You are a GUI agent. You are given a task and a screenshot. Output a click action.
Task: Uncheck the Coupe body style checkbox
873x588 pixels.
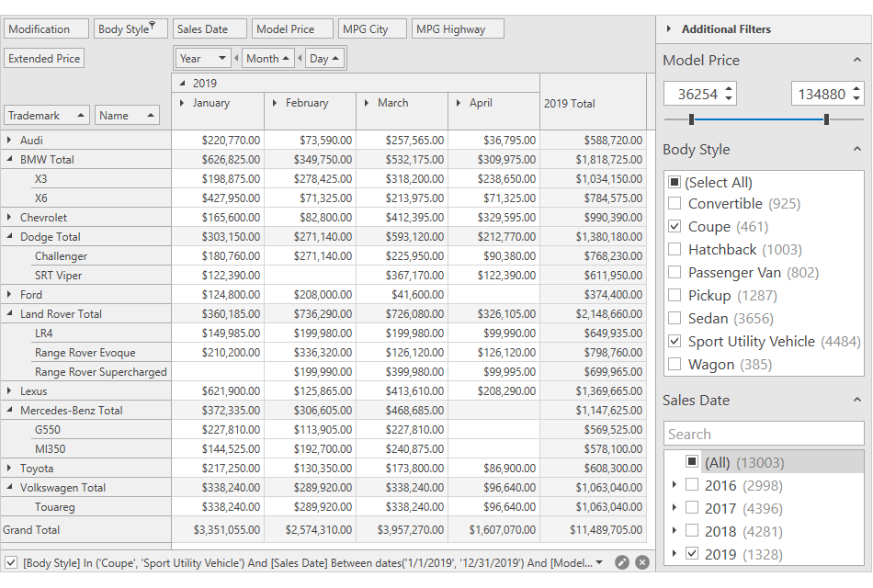coord(675,227)
